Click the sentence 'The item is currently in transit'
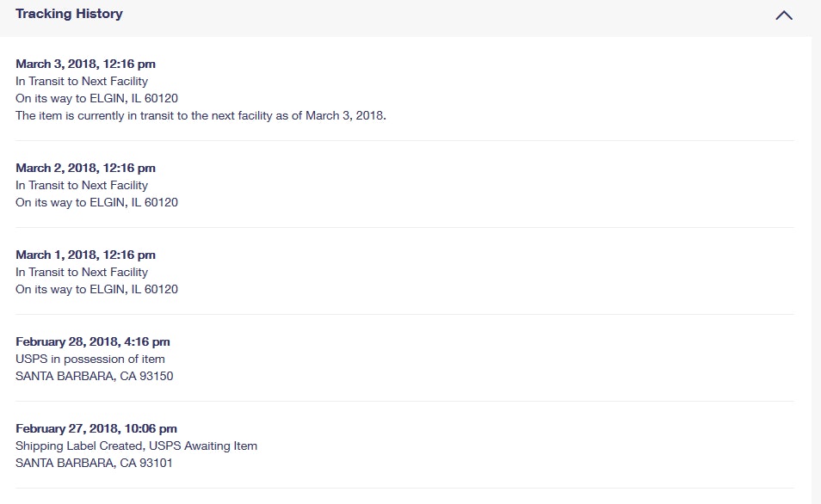 click(x=201, y=115)
